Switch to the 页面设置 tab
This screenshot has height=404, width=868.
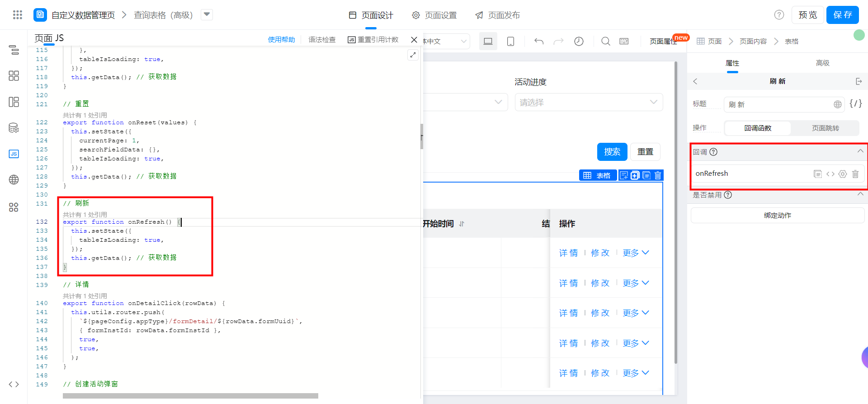coord(434,15)
